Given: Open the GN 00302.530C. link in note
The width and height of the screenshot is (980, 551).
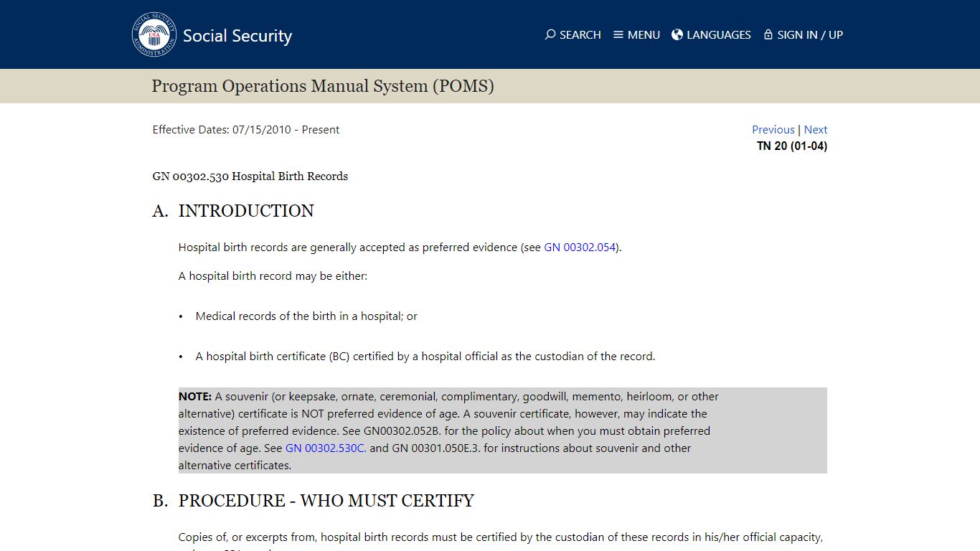Looking at the screenshot, I should coord(326,448).
